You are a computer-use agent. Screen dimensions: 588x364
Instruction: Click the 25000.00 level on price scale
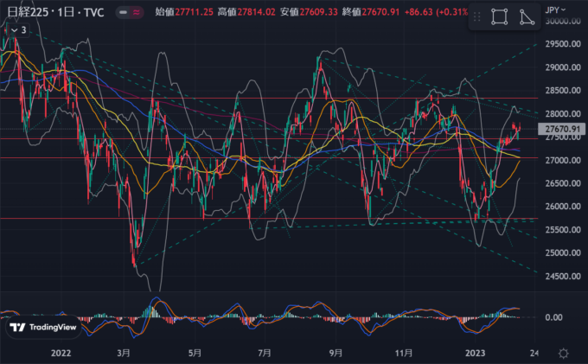(561, 253)
